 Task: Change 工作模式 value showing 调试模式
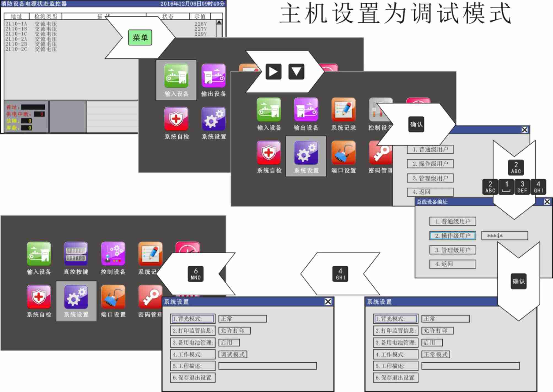233,354
